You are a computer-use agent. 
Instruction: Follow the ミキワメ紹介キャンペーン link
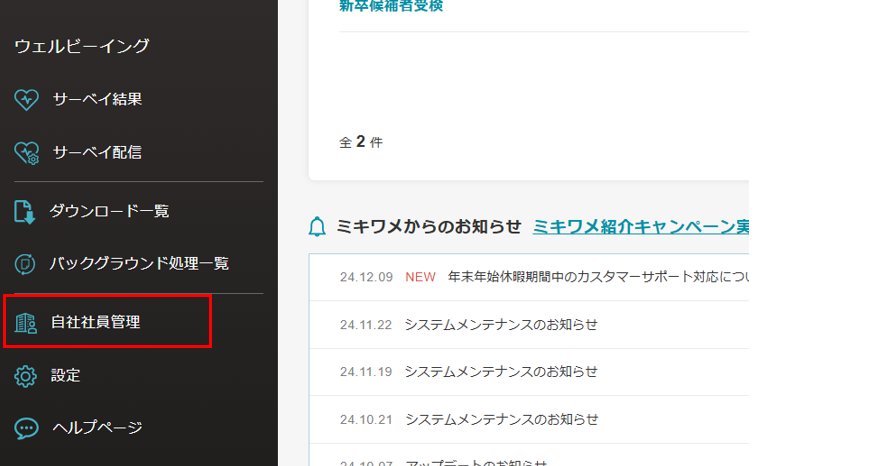(640, 227)
